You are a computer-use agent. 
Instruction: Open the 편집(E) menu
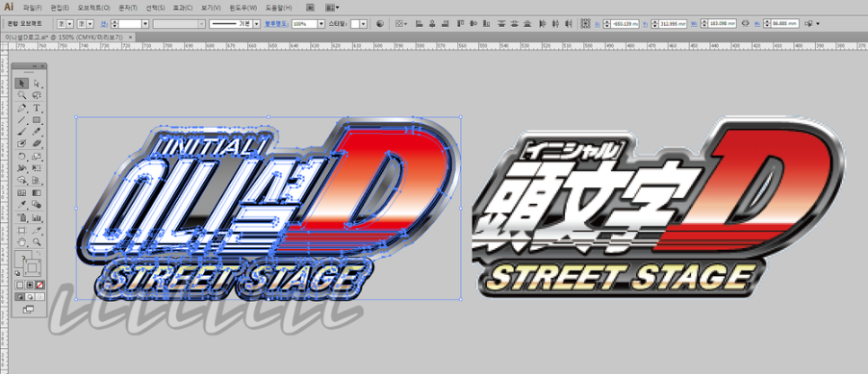tap(60, 8)
